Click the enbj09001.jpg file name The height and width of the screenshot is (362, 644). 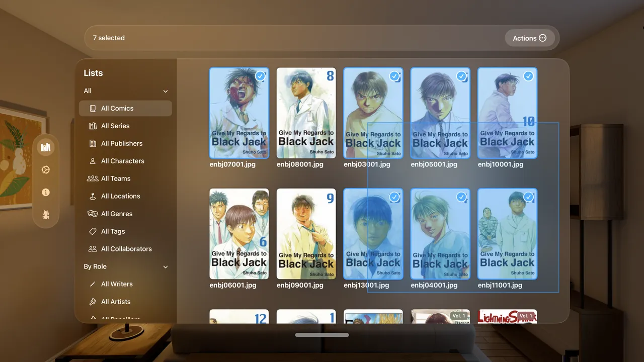pyautogui.click(x=300, y=285)
